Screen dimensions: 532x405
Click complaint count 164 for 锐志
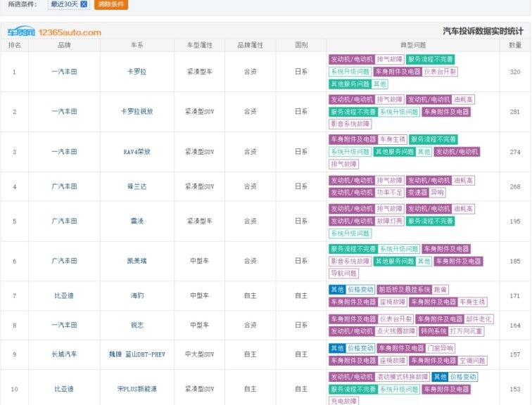(x=515, y=325)
